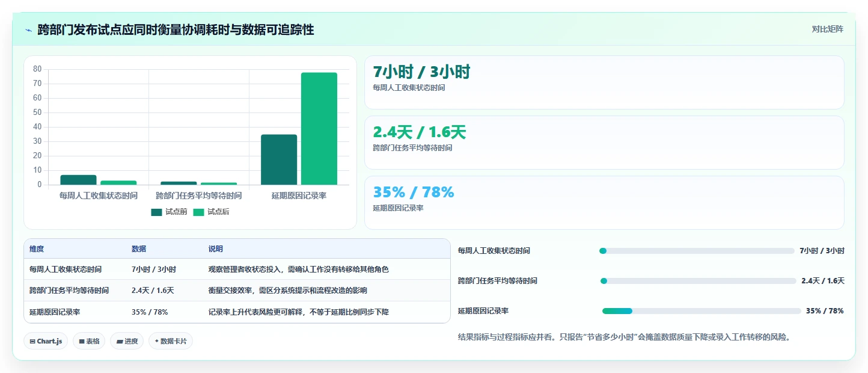Click the 每周人工收集状态时间 progress bar
Viewport: 868px width, 373px height.
pos(697,251)
